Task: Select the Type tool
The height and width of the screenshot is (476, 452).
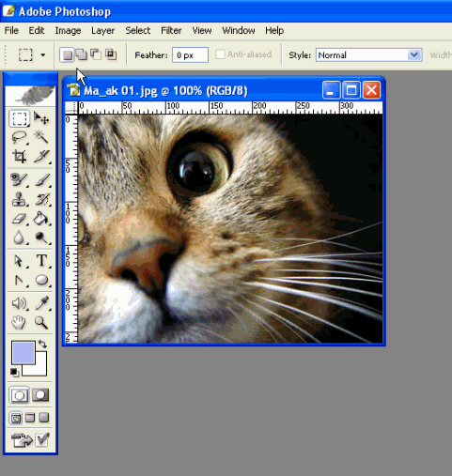Action: coord(41,260)
